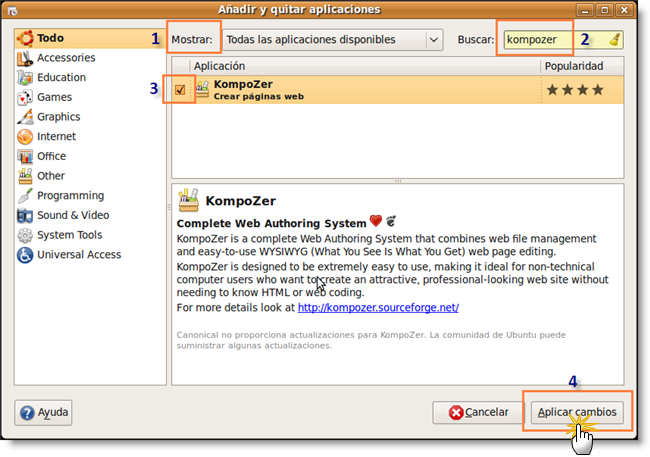The image size is (650, 457).
Task: Sort by the Aplicación column header
Action: pos(365,66)
